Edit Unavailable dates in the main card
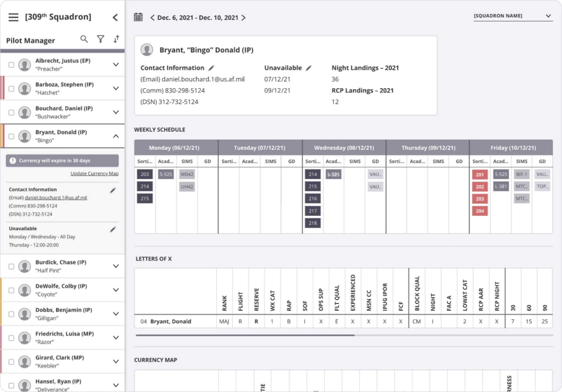The image size is (562, 392). [x=309, y=68]
